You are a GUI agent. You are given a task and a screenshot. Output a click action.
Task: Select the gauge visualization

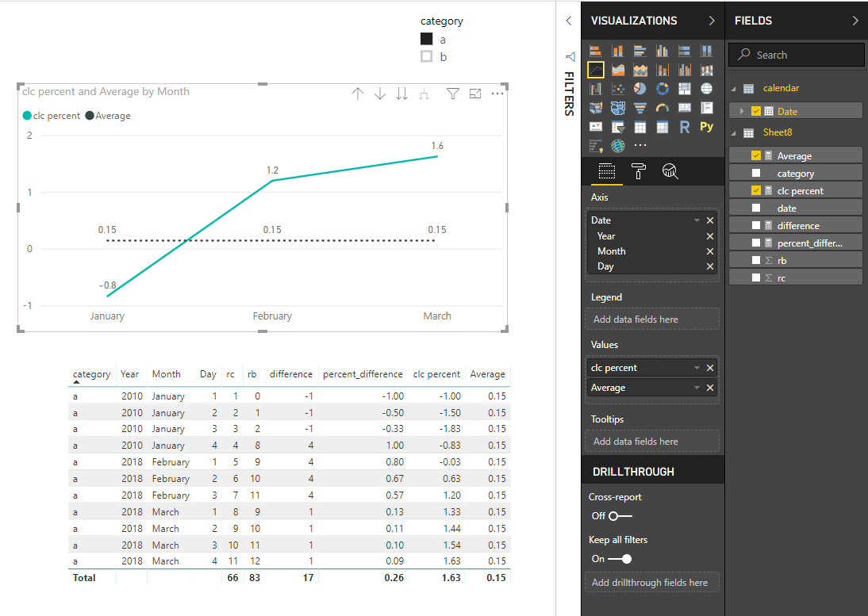coord(662,108)
